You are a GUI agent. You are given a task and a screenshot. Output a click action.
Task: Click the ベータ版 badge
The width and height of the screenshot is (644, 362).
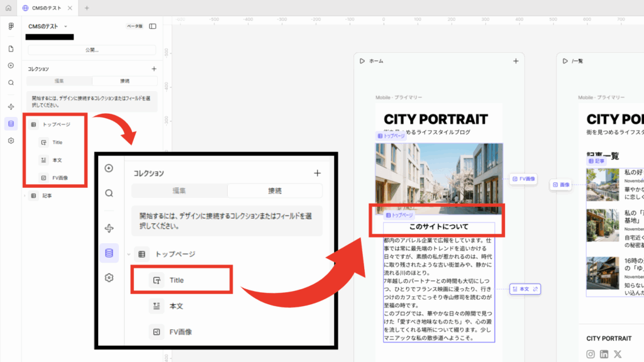(135, 26)
